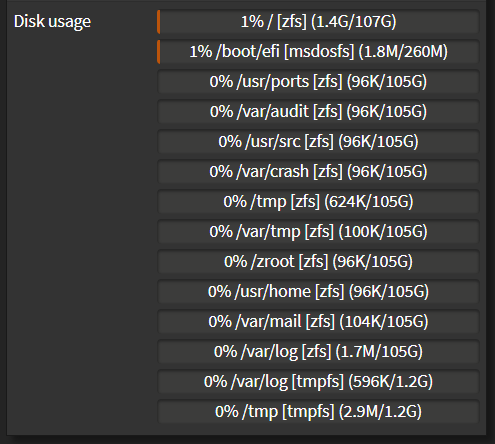
Task: Click the 1.4G/107G size text
Action: 354,22
